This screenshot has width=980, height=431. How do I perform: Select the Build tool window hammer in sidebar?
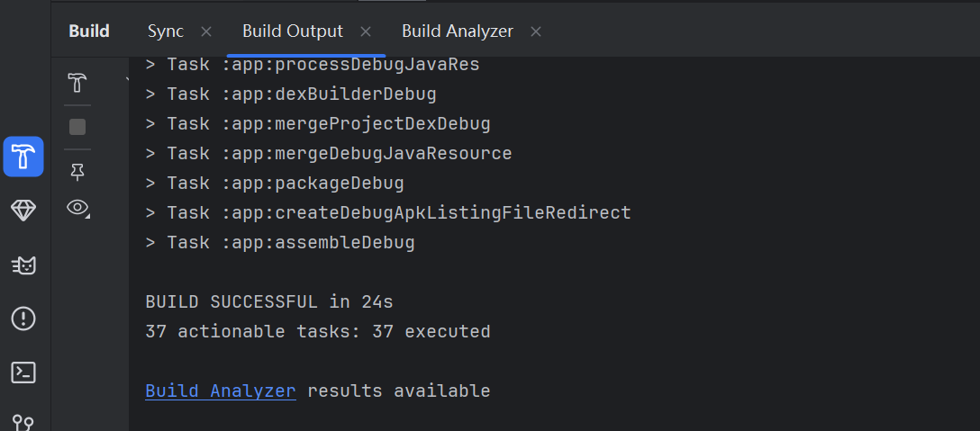[23, 157]
